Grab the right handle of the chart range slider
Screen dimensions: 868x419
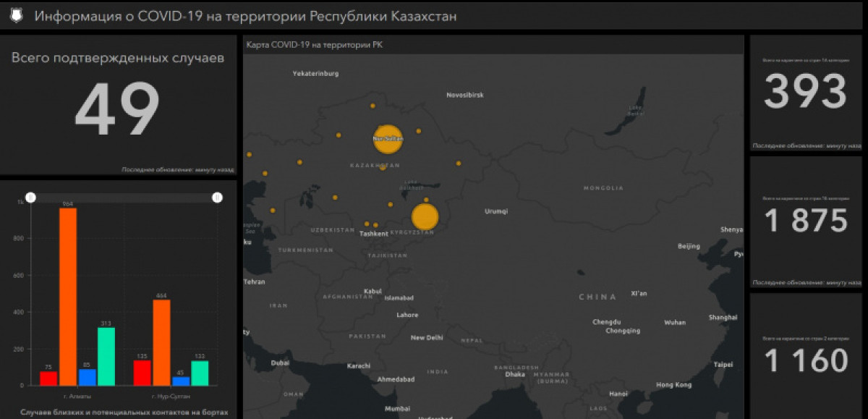tap(217, 198)
